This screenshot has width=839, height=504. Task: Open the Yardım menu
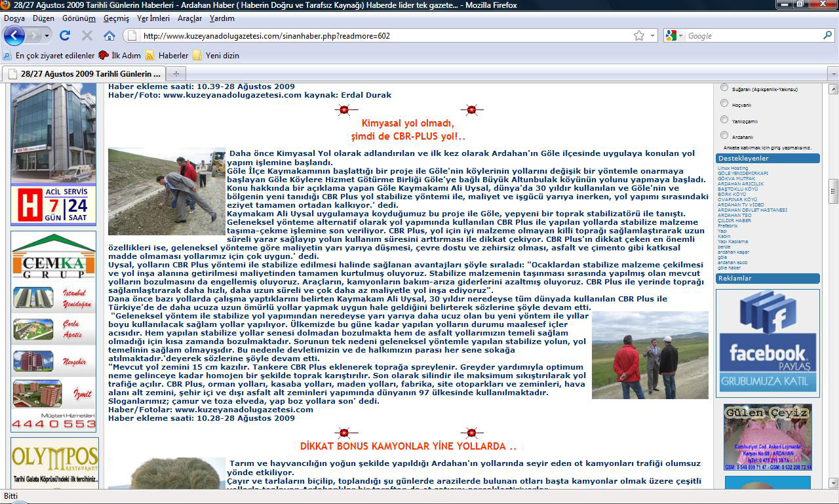[222, 18]
